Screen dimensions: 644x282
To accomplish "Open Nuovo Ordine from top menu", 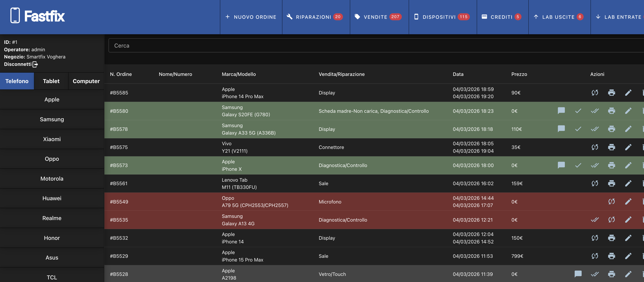I will point(251,17).
